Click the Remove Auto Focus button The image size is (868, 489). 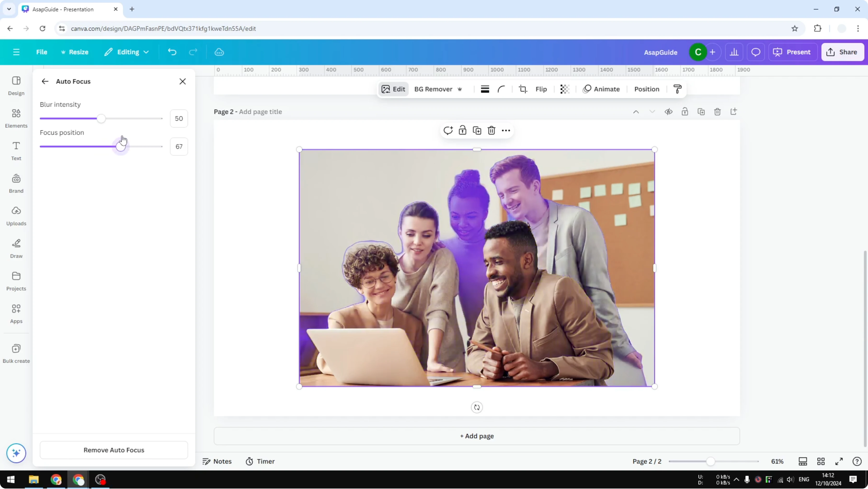(114, 450)
